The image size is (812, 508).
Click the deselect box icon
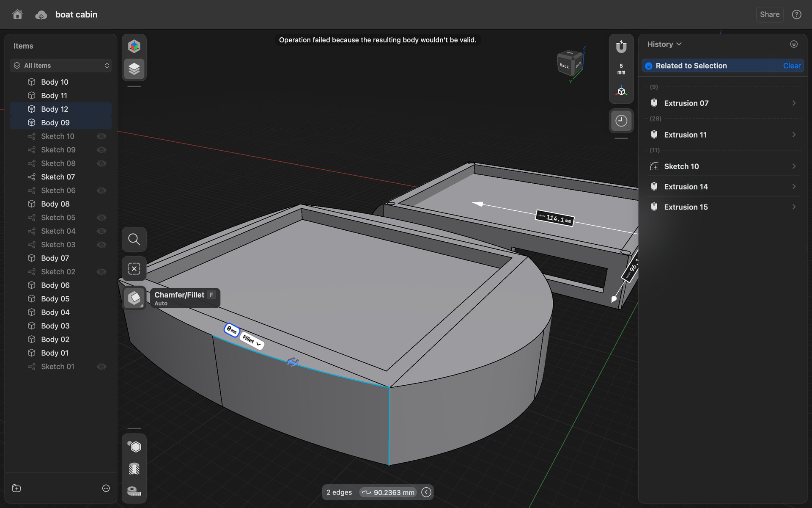click(x=134, y=268)
